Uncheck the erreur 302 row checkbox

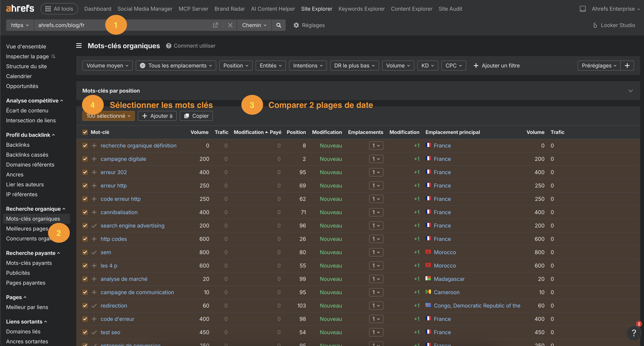tap(85, 172)
